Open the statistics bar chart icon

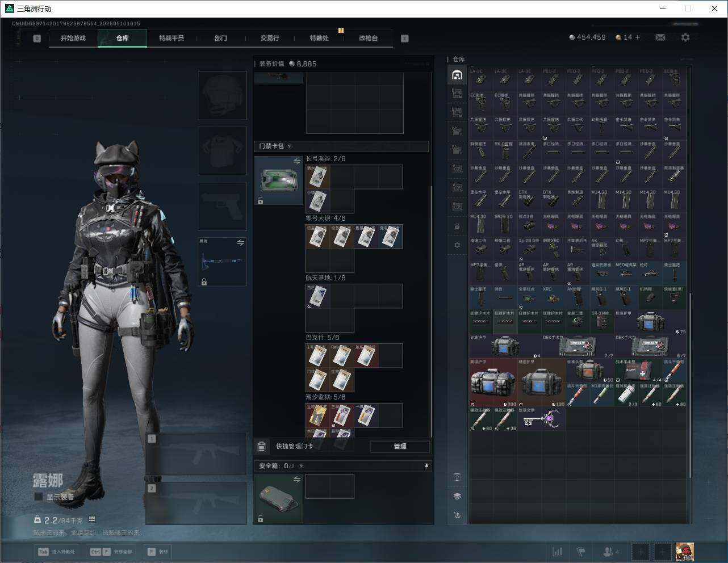coord(558,552)
